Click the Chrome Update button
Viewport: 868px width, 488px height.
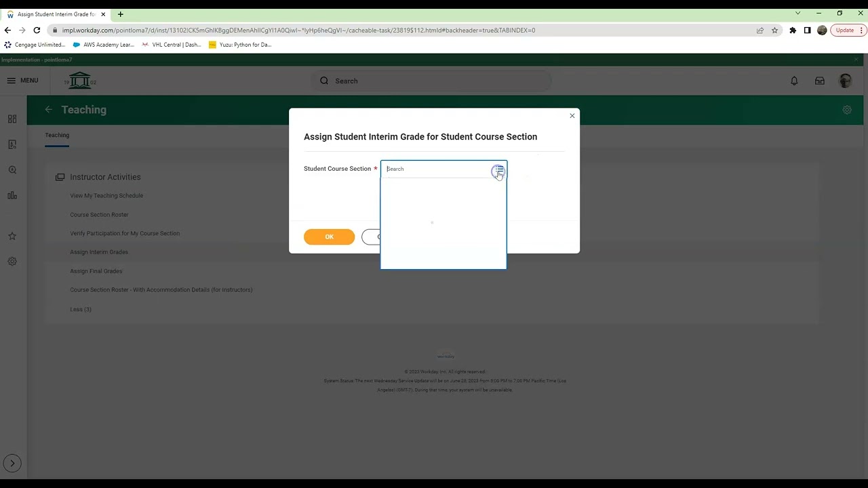coord(848,30)
